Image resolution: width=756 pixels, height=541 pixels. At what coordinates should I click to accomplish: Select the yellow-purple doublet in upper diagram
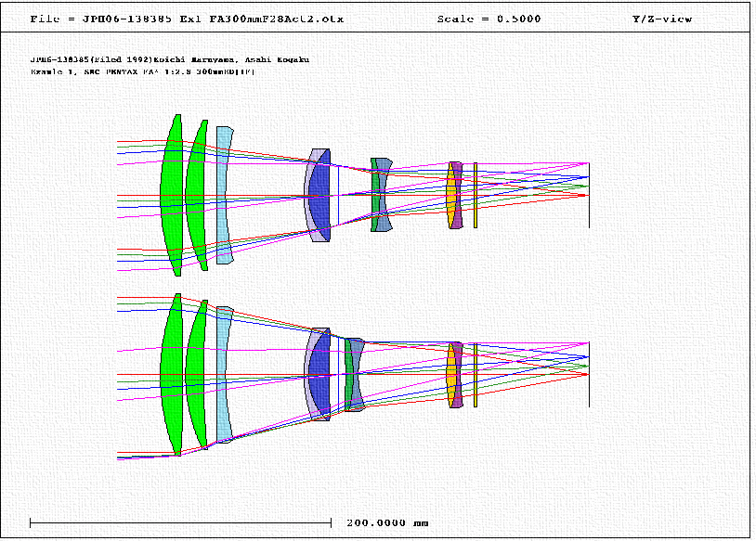pos(455,195)
